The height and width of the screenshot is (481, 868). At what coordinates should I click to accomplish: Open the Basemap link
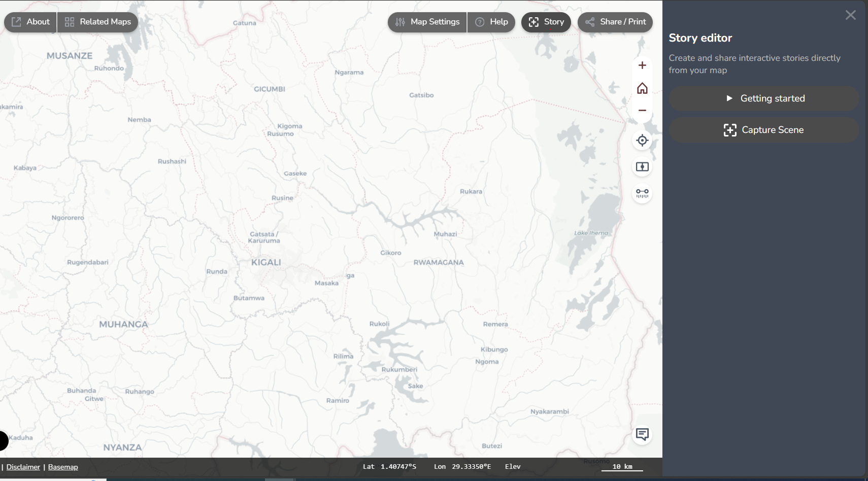pyautogui.click(x=63, y=467)
